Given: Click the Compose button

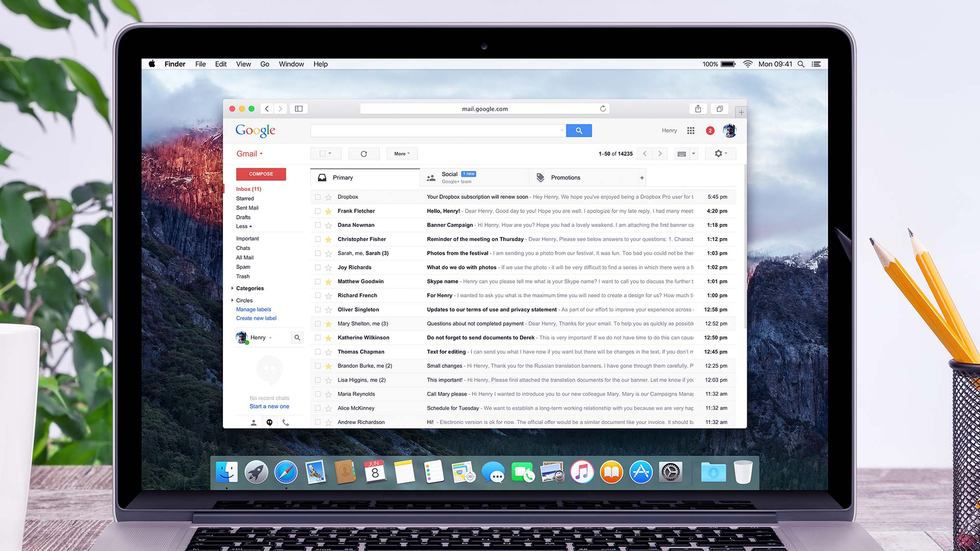Looking at the screenshot, I should [261, 173].
